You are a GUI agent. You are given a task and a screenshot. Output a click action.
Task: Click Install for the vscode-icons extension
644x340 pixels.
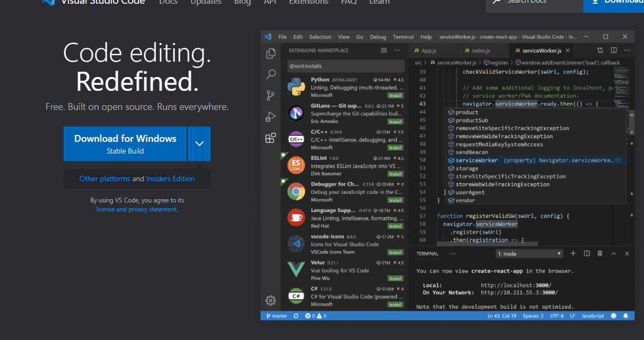[x=395, y=252]
